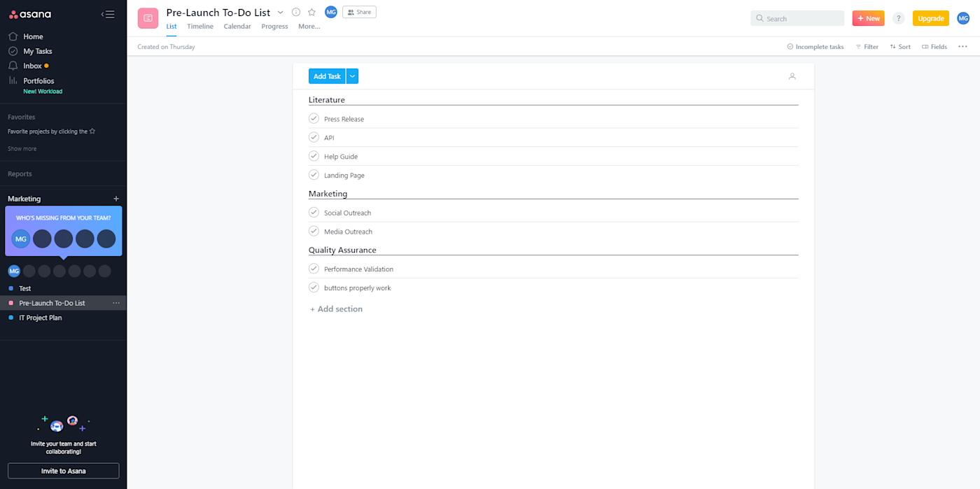
Task: Click the Asana logo
Action: [29, 14]
